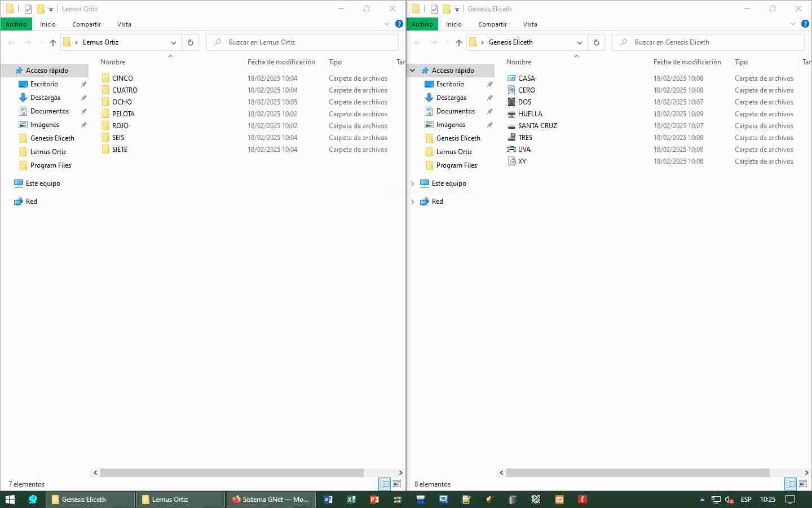This screenshot has width=812, height=508.
Task: Click the UVA folder icon
Action: 511,150
